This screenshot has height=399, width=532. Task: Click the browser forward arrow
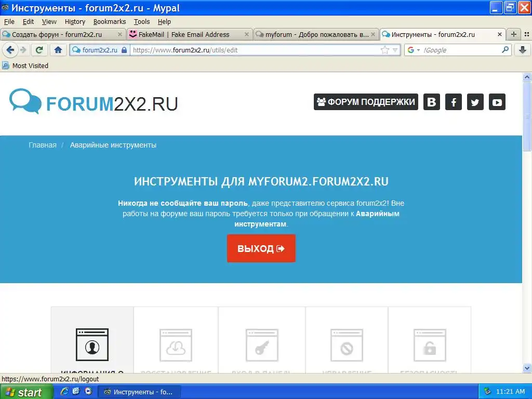(x=23, y=50)
